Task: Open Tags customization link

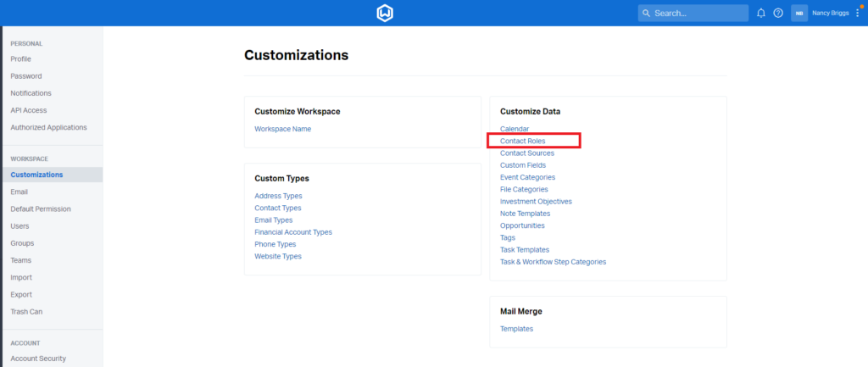Action: point(508,238)
